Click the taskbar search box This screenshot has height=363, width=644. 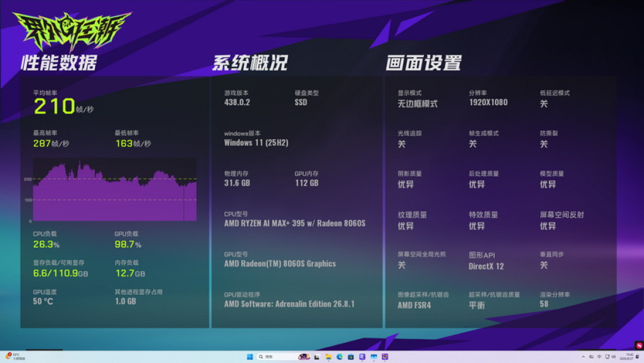[283, 356]
